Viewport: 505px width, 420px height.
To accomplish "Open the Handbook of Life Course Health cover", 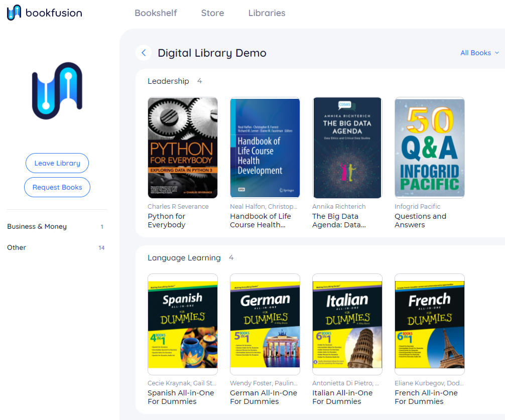I will pyautogui.click(x=265, y=148).
